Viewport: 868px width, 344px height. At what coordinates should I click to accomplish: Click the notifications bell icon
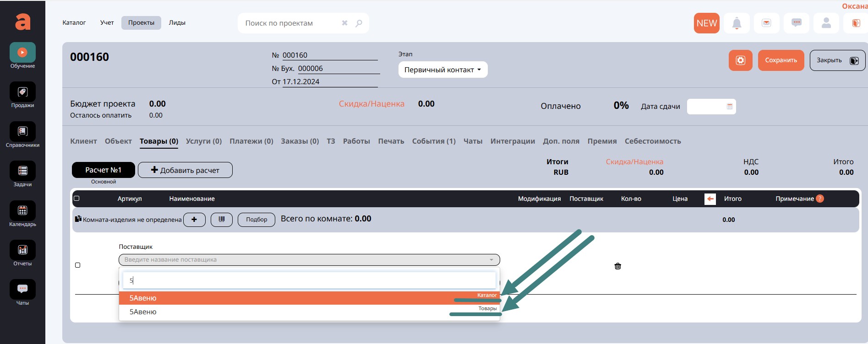[x=737, y=23]
